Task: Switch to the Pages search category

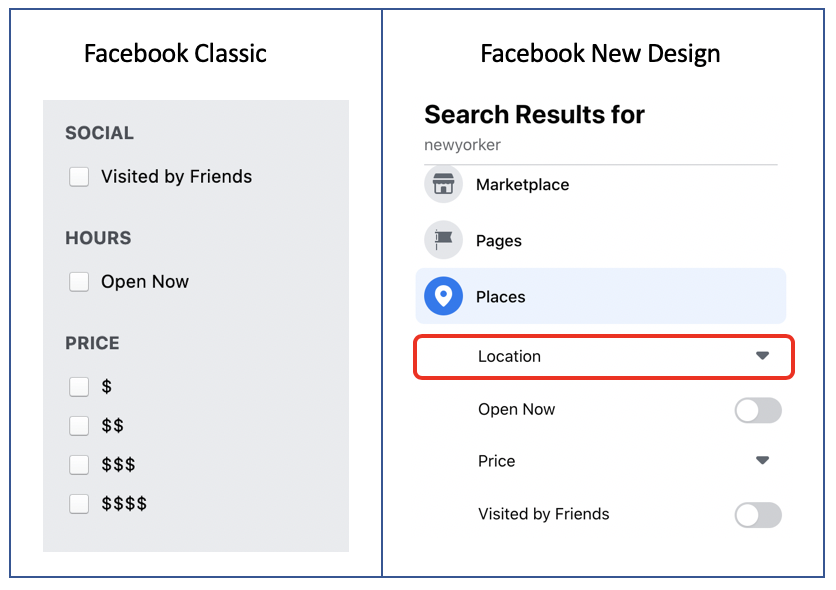Action: click(x=600, y=240)
